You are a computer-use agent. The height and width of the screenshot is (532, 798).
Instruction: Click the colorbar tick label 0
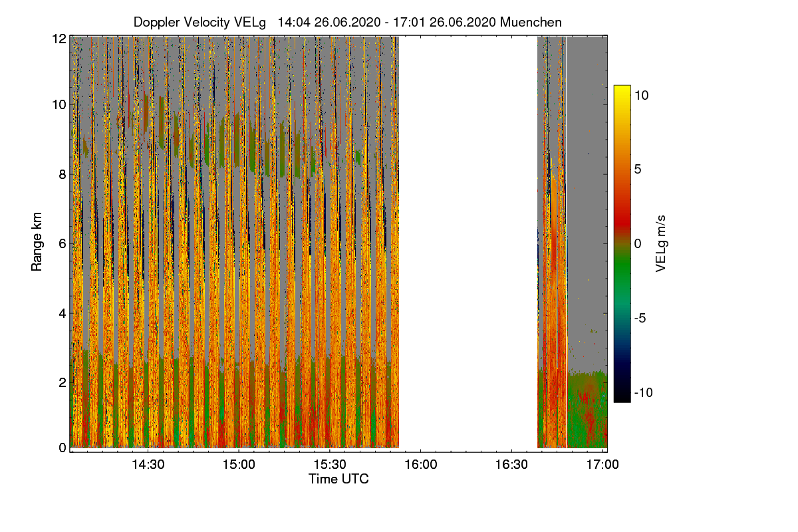click(638, 243)
